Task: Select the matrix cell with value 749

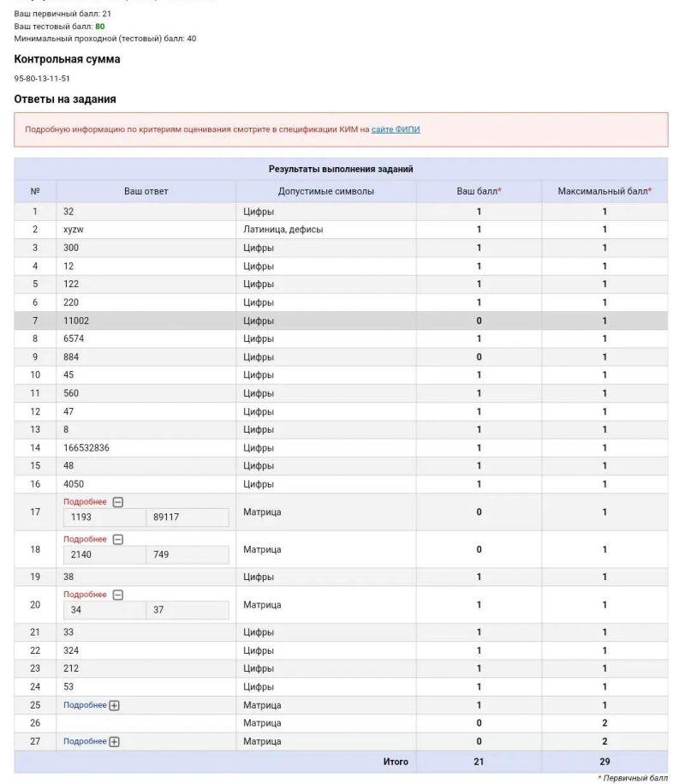Action: 187,555
